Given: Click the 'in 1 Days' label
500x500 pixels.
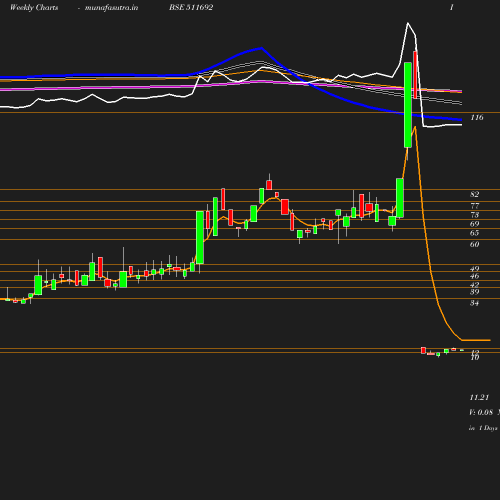Looking at the screenshot, I should (x=483, y=428).
